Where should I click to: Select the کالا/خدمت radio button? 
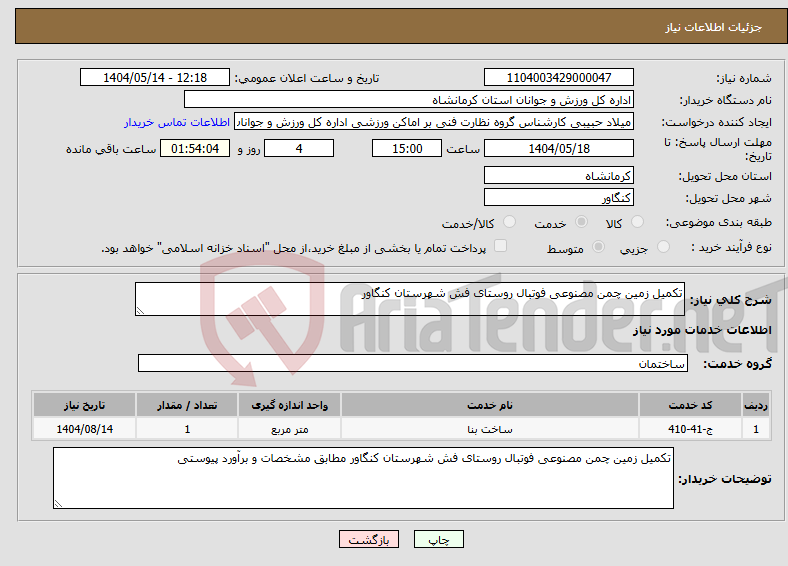510,222
